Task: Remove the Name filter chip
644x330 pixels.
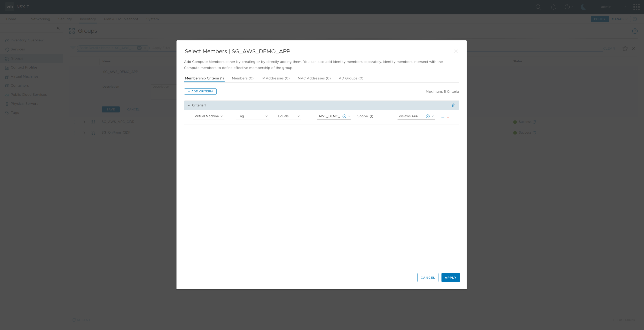Action: click(145, 48)
